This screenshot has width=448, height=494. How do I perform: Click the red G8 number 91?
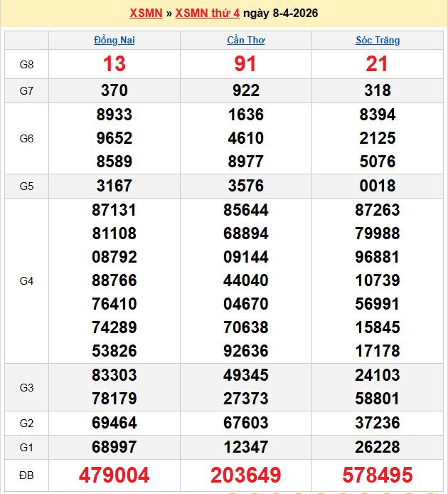coord(245,64)
